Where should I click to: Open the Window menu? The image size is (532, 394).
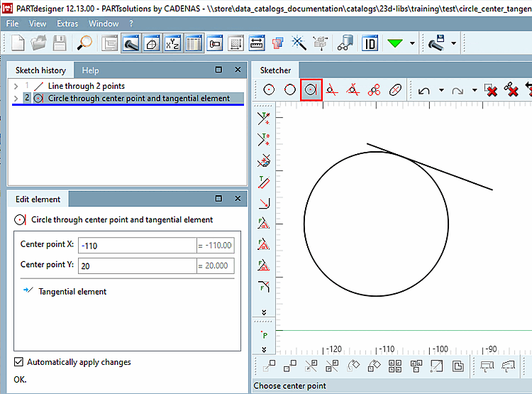[x=104, y=23]
